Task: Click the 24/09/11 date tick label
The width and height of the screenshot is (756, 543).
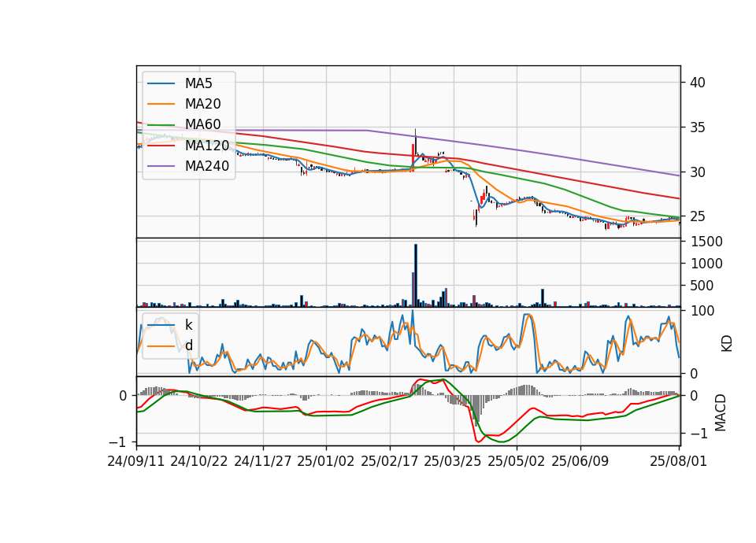Action: 136,461
